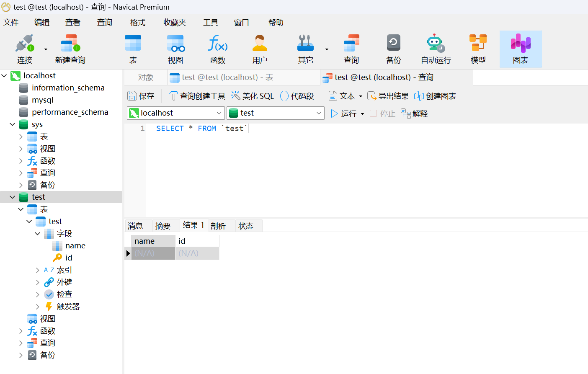Switch to test @test (localhost) - 表 tab
588x374 pixels.
(x=244, y=77)
